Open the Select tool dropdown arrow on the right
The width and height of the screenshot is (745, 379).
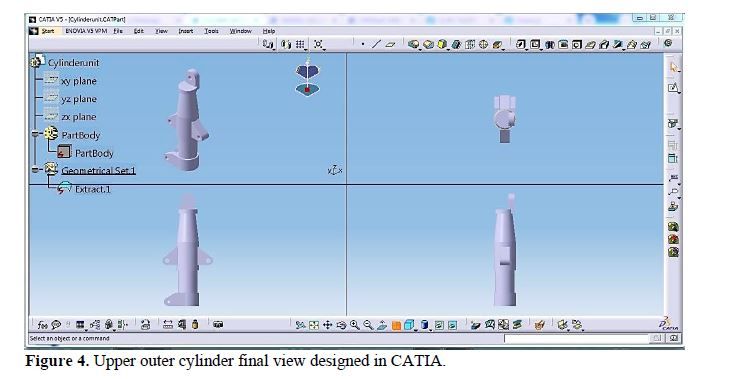point(679,72)
